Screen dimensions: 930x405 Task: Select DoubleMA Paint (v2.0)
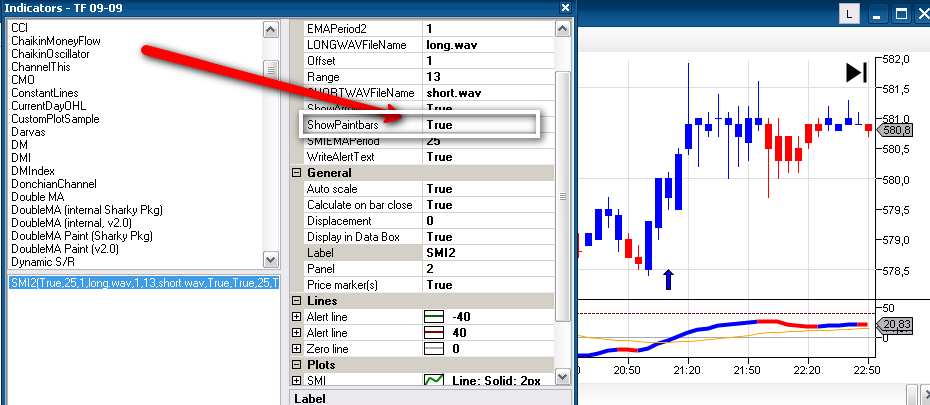(x=65, y=249)
